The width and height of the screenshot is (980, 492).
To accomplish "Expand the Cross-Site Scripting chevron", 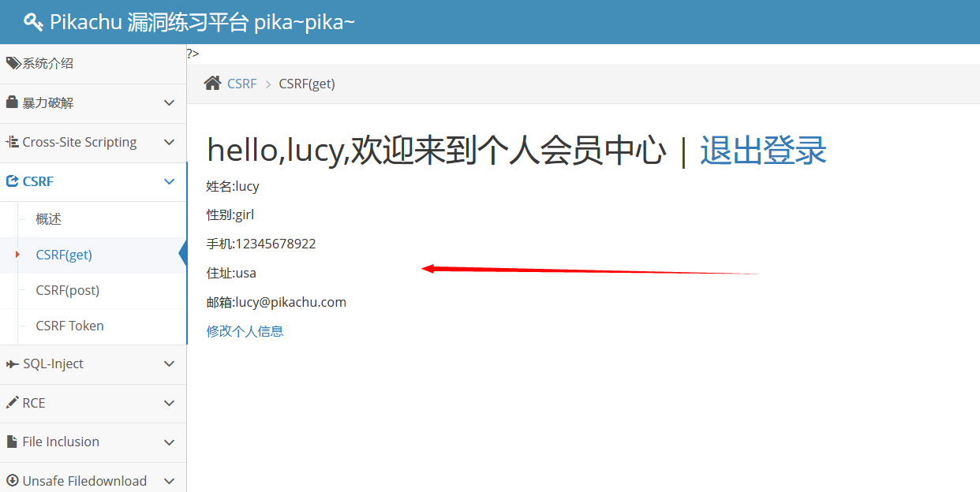I will click(169, 143).
